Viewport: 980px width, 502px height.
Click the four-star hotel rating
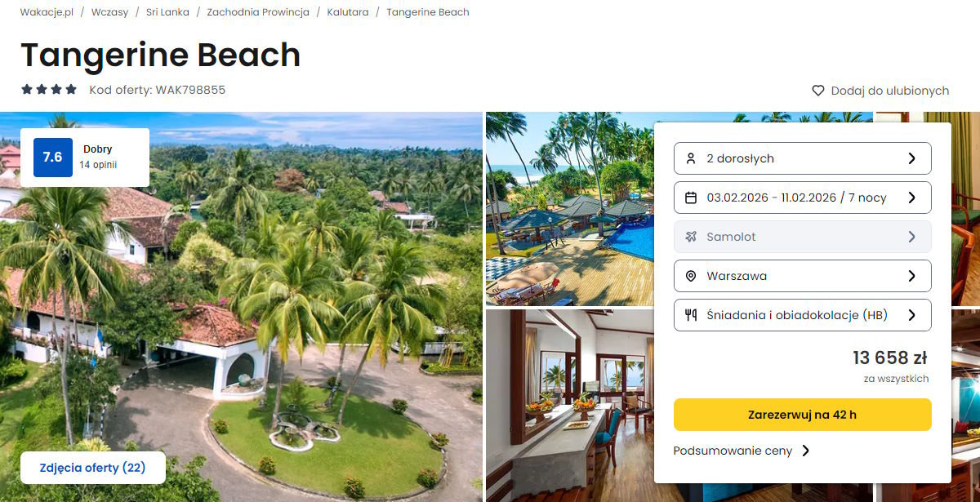[49, 90]
